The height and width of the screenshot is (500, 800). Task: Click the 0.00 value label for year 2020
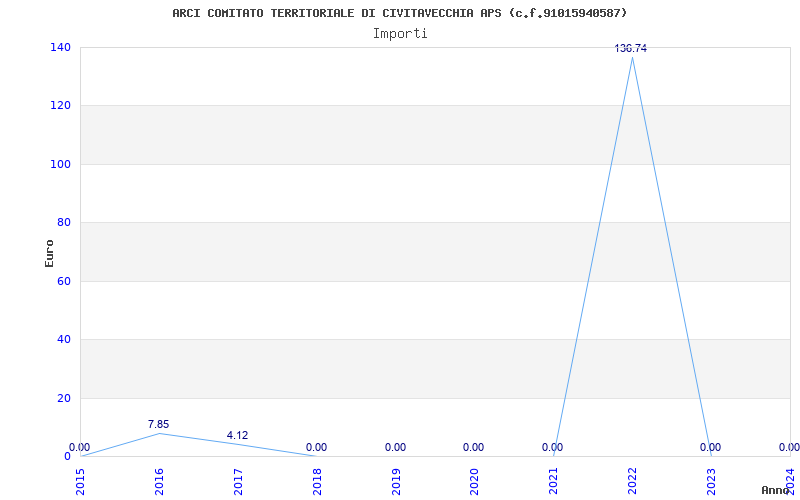(473, 447)
